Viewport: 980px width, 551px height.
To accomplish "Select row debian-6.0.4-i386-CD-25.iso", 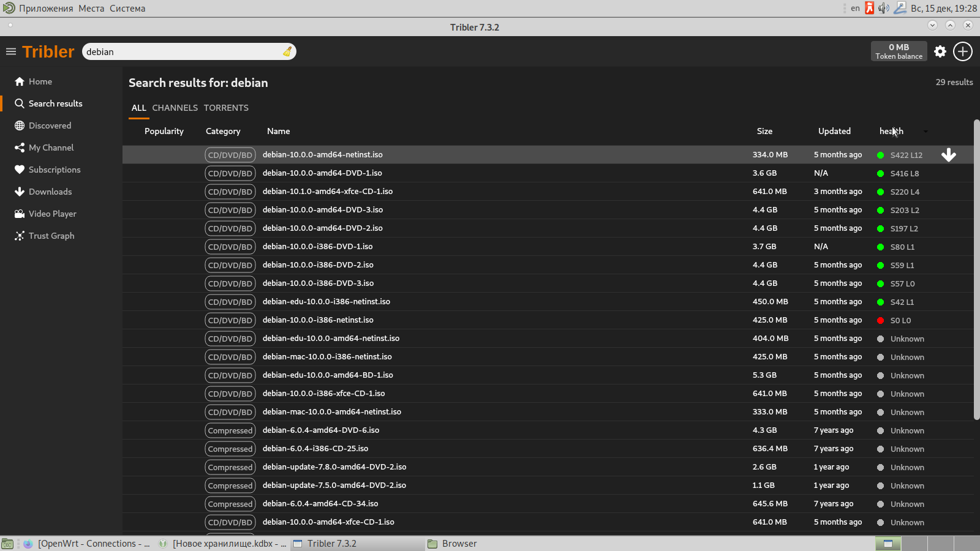I will (x=548, y=449).
